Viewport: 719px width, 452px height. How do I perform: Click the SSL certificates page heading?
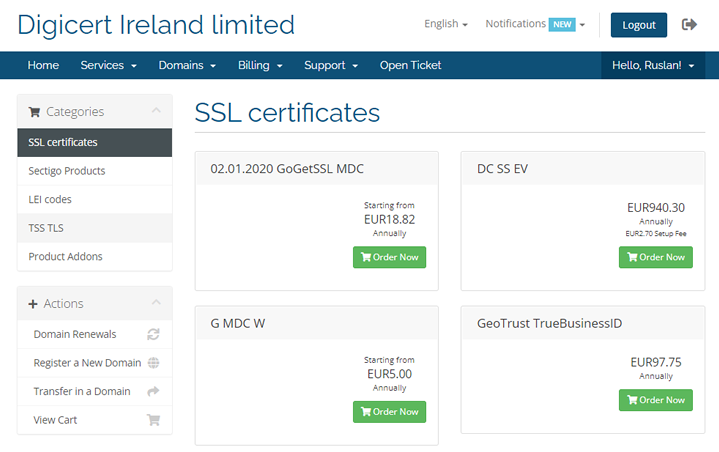(287, 112)
